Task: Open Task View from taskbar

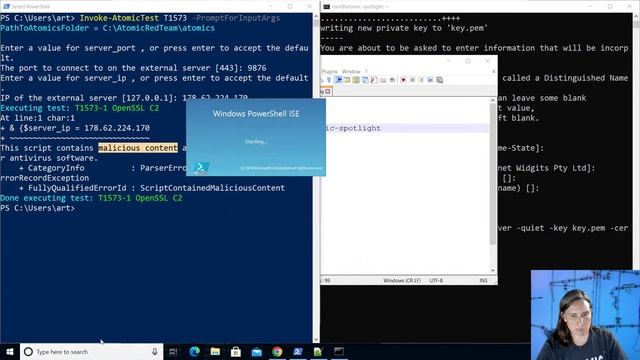Action: (173, 352)
